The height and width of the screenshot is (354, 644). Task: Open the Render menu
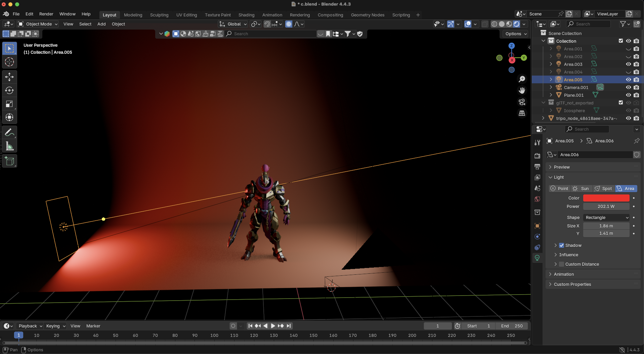pyautogui.click(x=46, y=14)
